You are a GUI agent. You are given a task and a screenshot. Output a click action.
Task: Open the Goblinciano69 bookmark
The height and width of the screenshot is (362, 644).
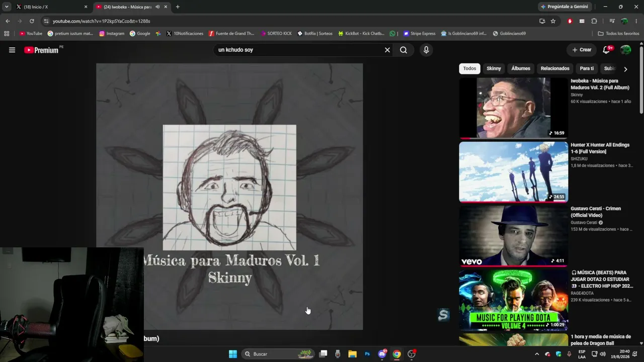(509, 34)
